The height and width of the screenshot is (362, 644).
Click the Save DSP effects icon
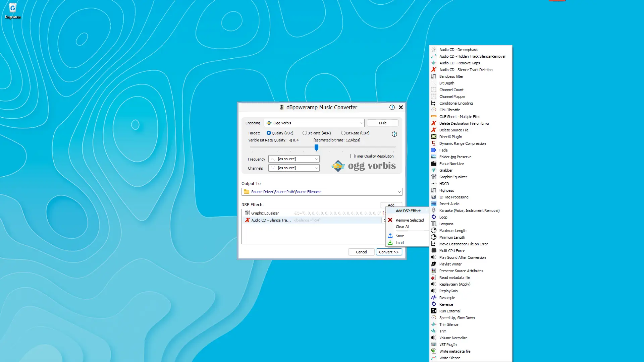point(390,236)
